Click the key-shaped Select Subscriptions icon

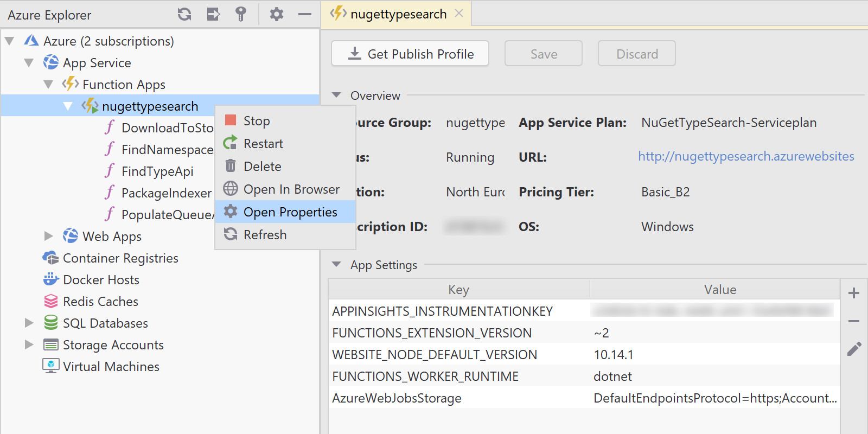[x=241, y=14]
